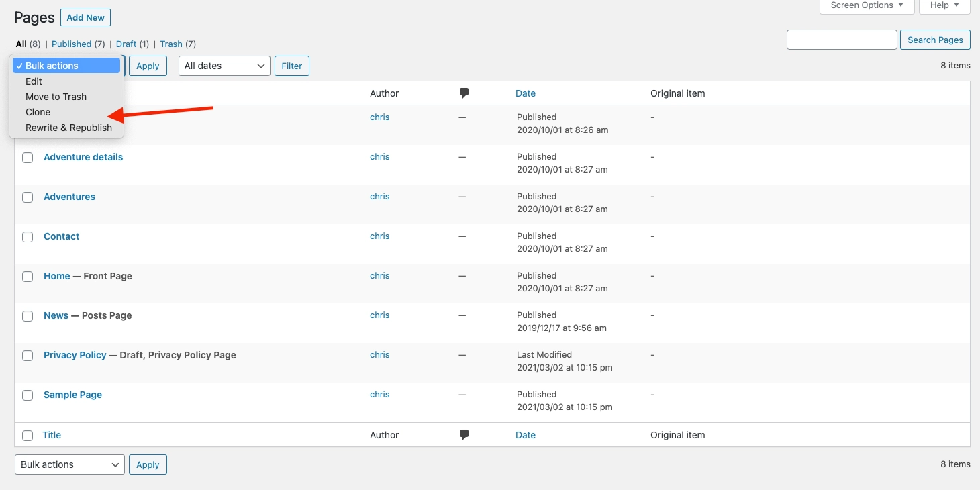Sort by Date in table footer
The image size is (980, 490).
pyautogui.click(x=526, y=435)
